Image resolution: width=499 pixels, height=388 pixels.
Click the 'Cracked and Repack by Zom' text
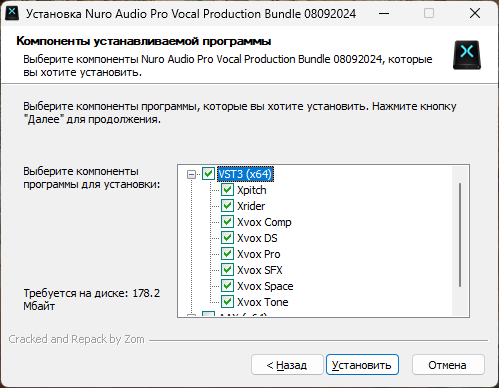click(77, 339)
